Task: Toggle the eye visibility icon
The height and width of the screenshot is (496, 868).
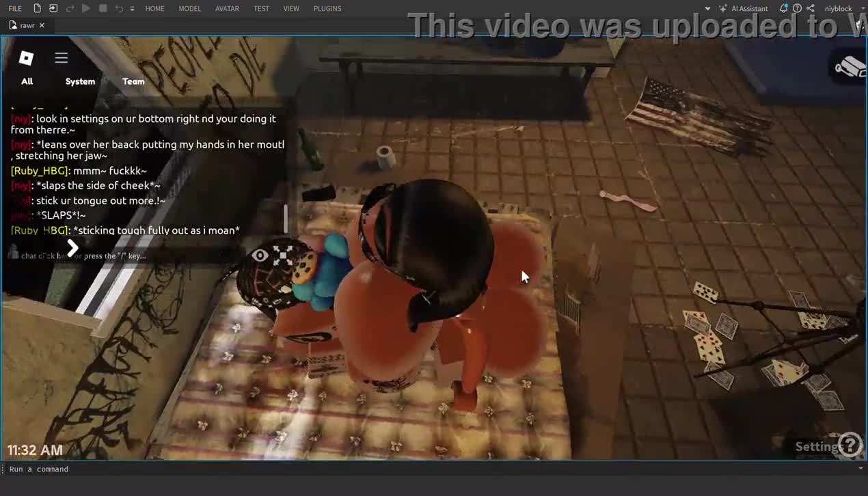Action: coord(260,256)
